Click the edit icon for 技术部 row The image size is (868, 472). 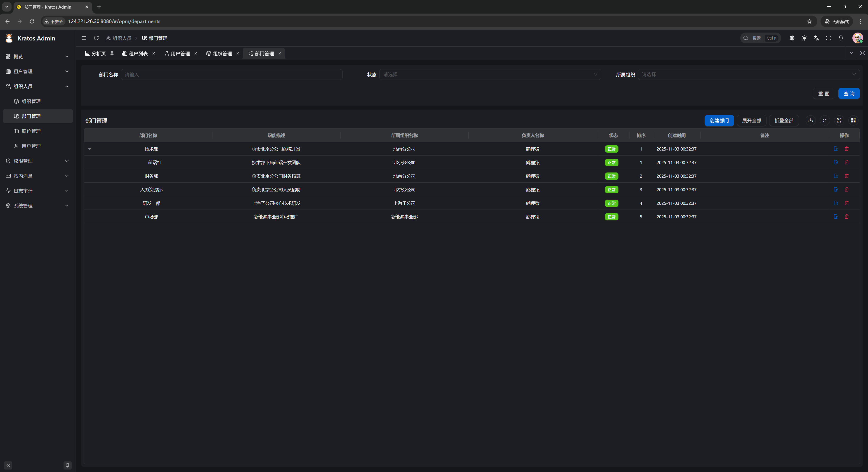click(x=836, y=149)
